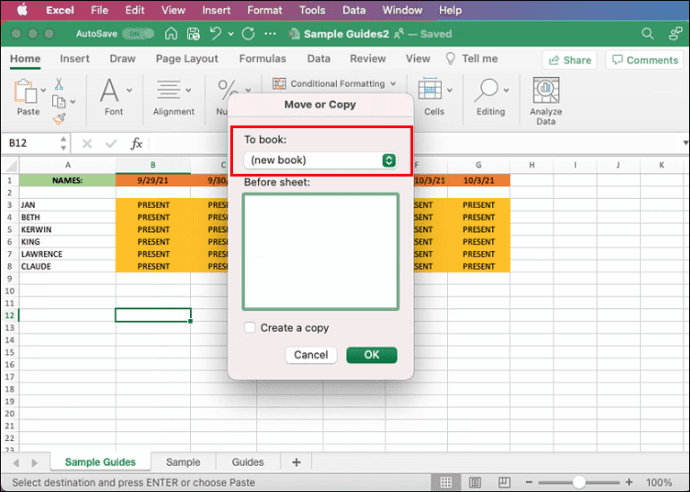
Task: Click the Cancel button
Action: (x=311, y=355)
